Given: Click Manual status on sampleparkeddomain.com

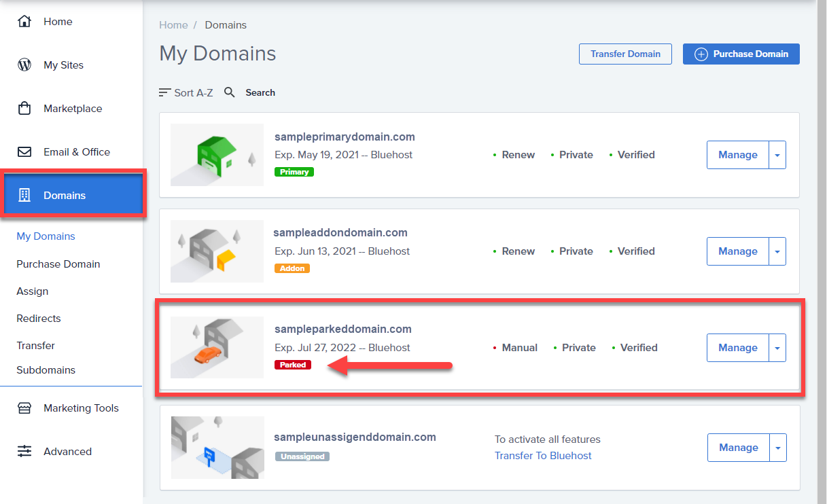Looking at the screenshot, I should coord(520,348).
